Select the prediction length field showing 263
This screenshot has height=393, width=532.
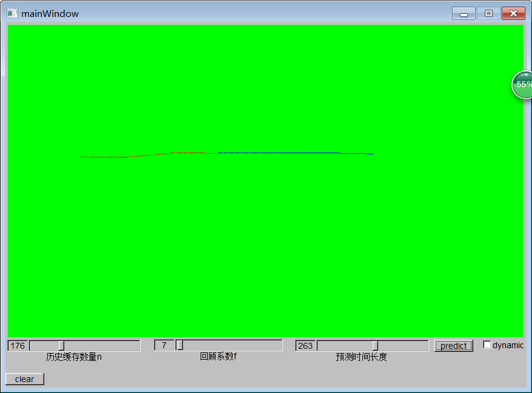point(305,346)
